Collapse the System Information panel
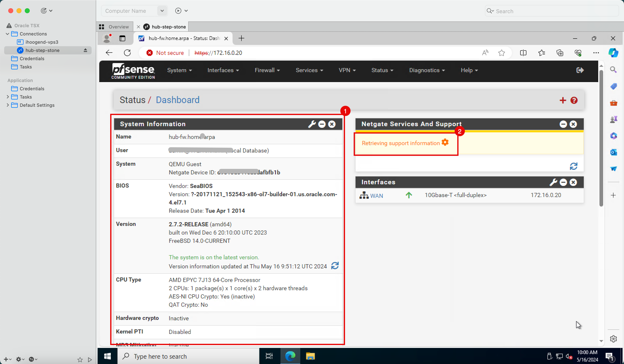 click(322, 124)
